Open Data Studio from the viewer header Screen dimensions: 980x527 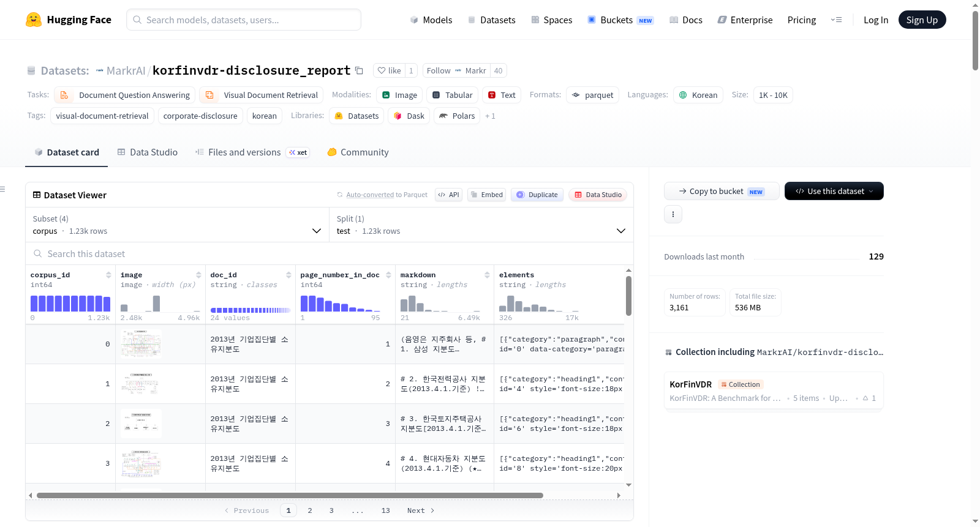[598, 195]
